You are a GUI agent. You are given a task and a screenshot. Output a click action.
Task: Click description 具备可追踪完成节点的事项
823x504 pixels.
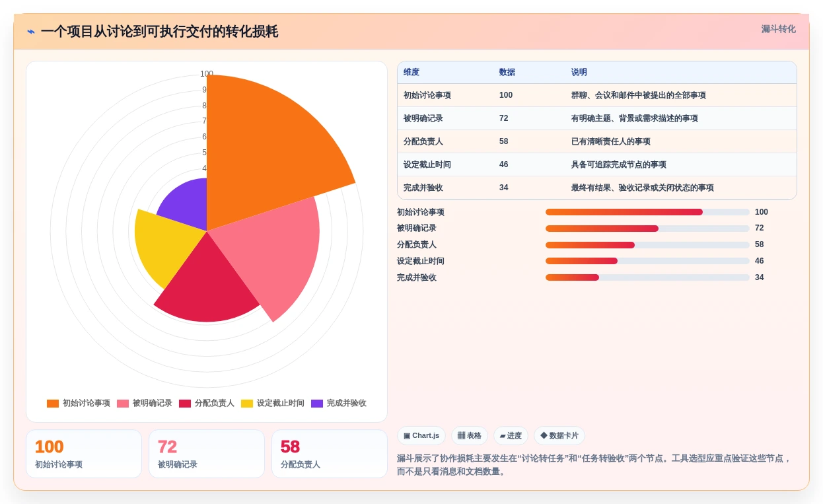pyautogui.click(x=619, y=164)
